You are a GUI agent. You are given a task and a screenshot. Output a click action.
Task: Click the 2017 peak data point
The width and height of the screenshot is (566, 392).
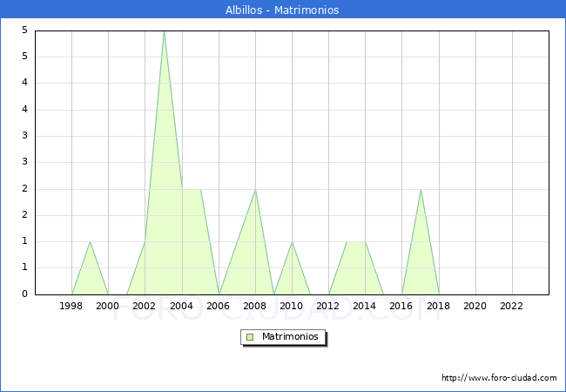[x=421, y=190]
